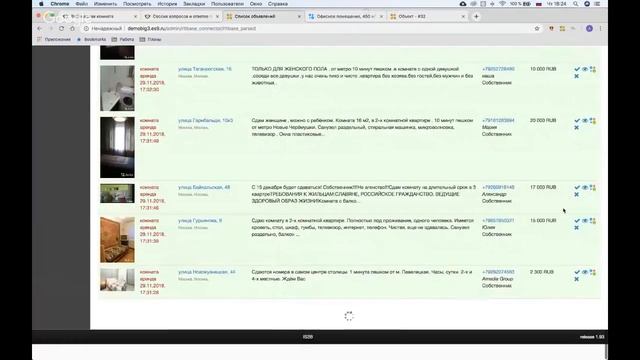Screen dimensions: 640x360
Task: Switch to the Офисное помещение tab
Action: [x=345, y=16]
